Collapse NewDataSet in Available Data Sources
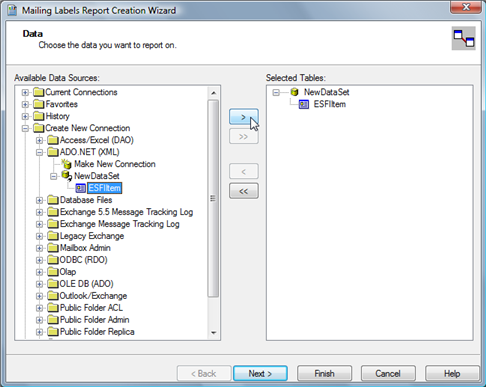 [53, 176]
